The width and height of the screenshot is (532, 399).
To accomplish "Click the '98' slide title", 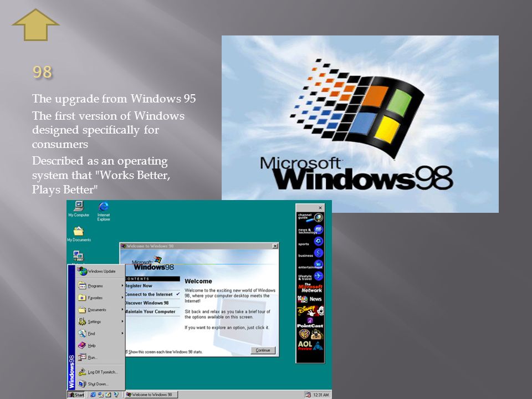I will (x=43, y=71).
